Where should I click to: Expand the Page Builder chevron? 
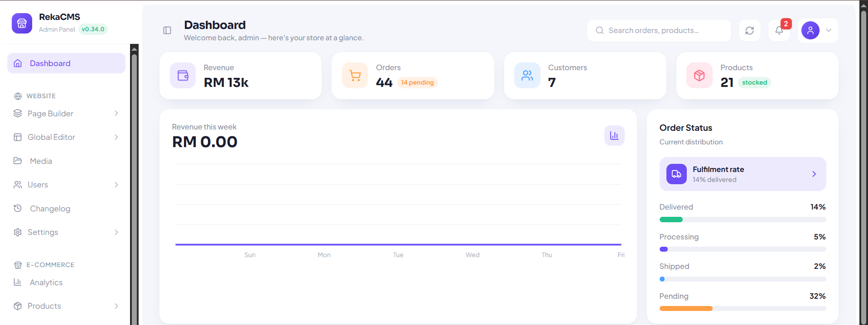[116, 113]
